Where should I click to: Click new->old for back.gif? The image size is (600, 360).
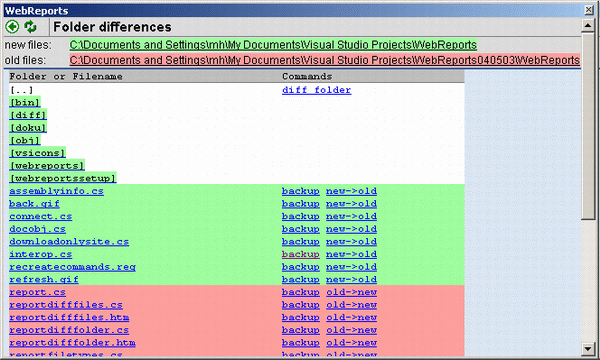(x=351, y=204)
